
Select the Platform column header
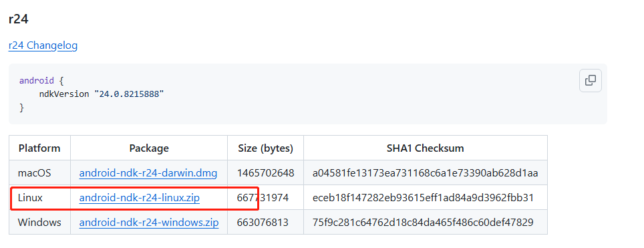[x=39, y=148]
